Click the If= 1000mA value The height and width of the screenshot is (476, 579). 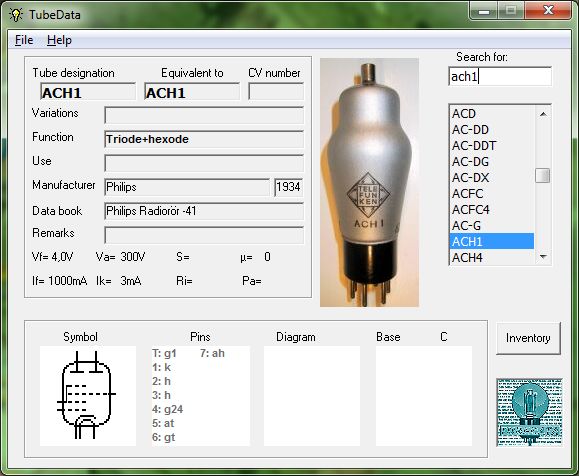pos(59,281)
